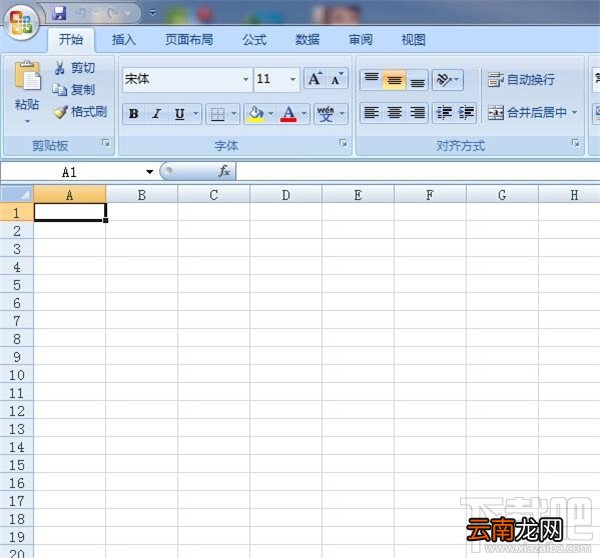
Task: Open the 对齐方式 alignment dialog launcher
Action: point(576,143)
